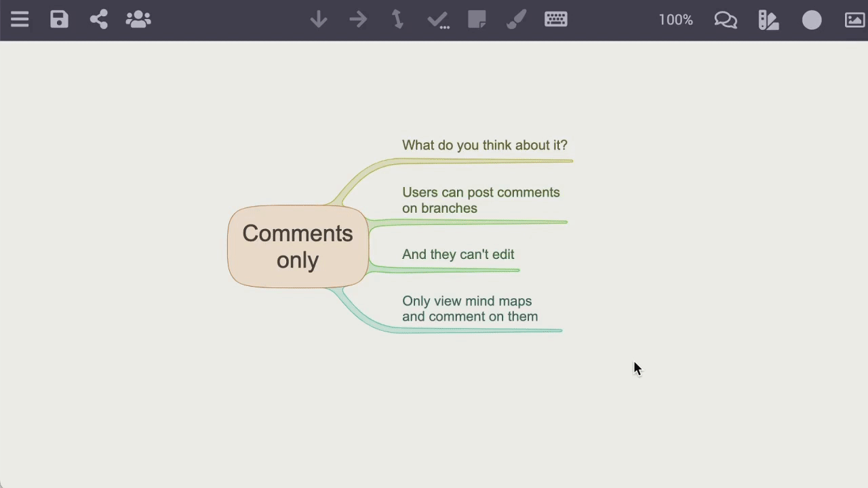Open the hamburger main menu
This screenshot has height=488, width=868.
pos(20,20)
